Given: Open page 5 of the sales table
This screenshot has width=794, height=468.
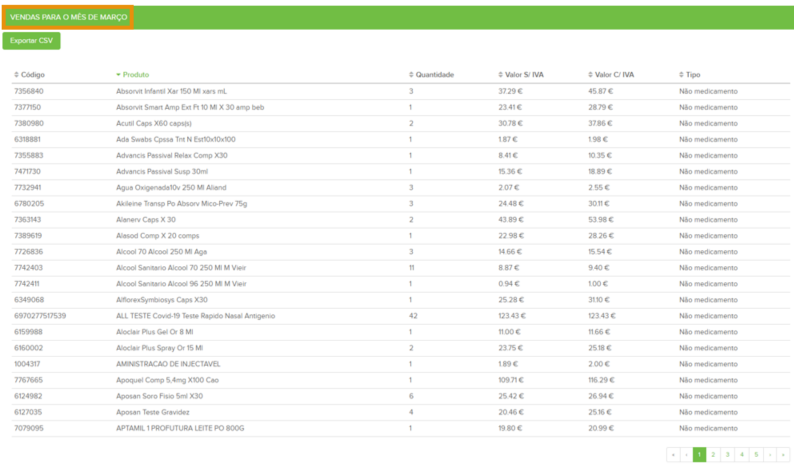Looking at the screenshot, I should (x=755, y=455).
